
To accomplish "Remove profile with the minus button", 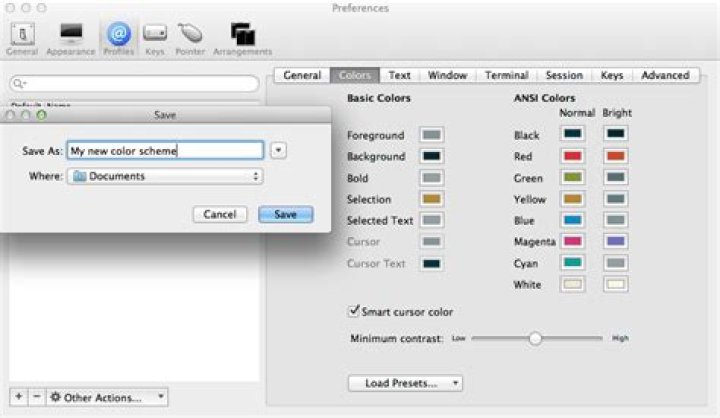I will click(37, 397).
